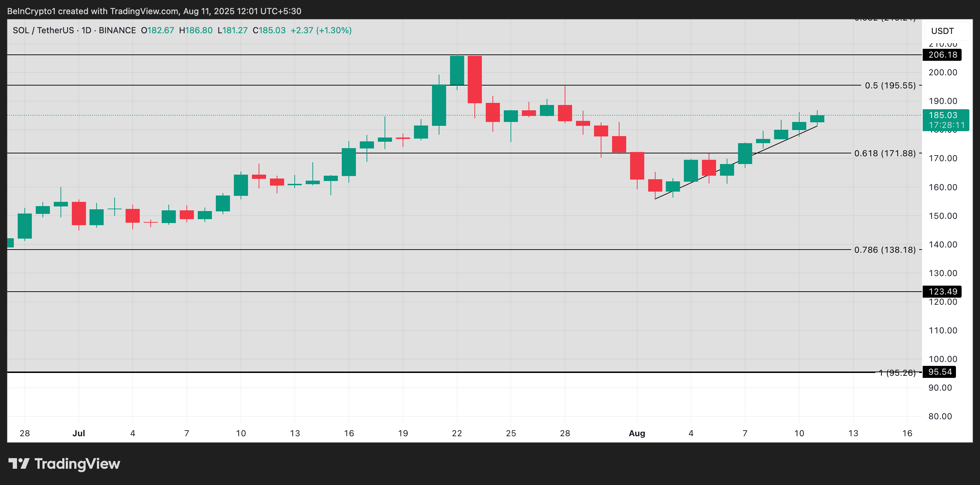Click Aug on the time axis
This screenshot has width=980, height=485.
coord(637,433)
